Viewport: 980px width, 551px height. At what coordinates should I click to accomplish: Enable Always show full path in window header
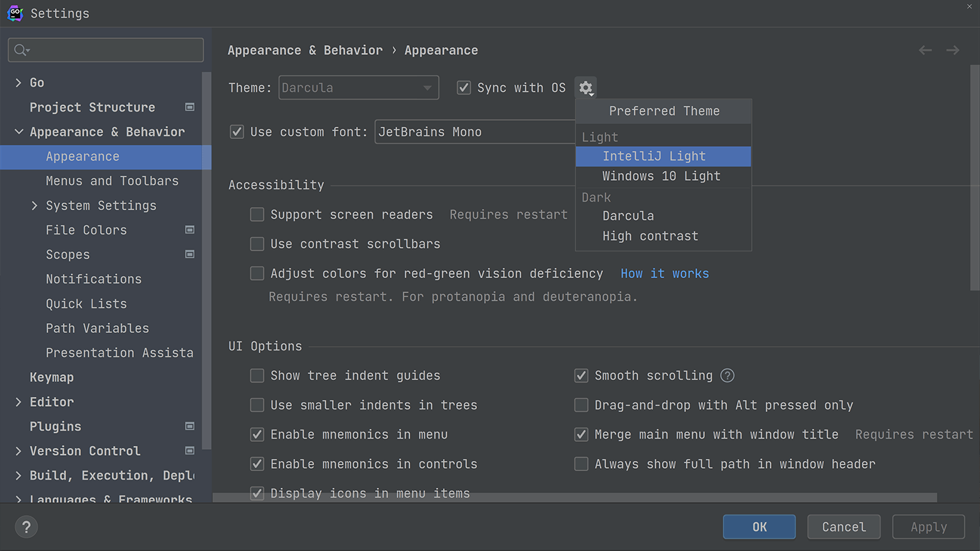[581, 464]
